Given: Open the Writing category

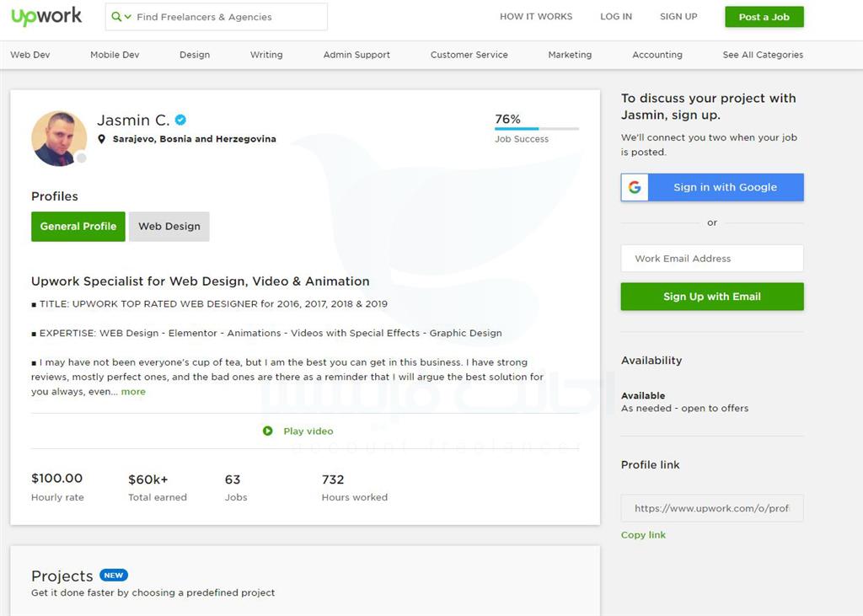Looking at the screenshot, I should pos(266,55).
